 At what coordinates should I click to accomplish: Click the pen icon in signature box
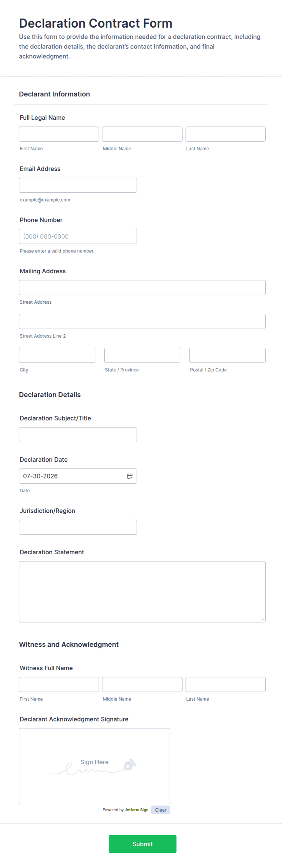130,764
